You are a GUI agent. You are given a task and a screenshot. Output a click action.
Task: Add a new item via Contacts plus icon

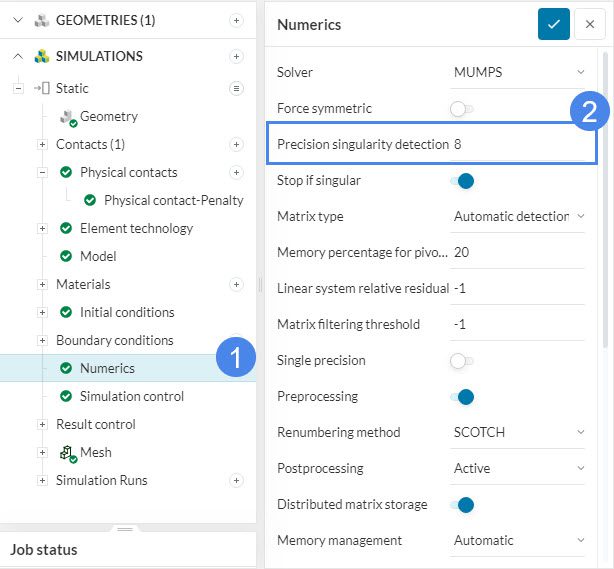click(236, 144)
